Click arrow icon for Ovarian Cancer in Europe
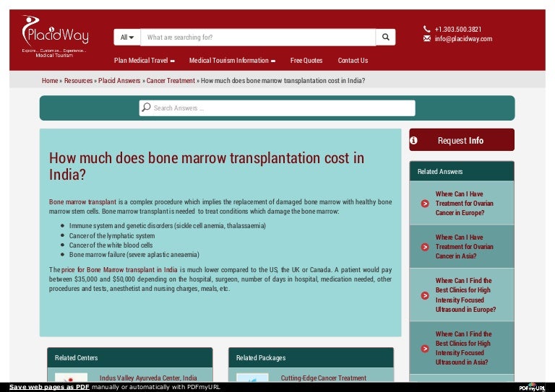Image resolution: width=555 pixels, height=392 pixels. [425, 204]
